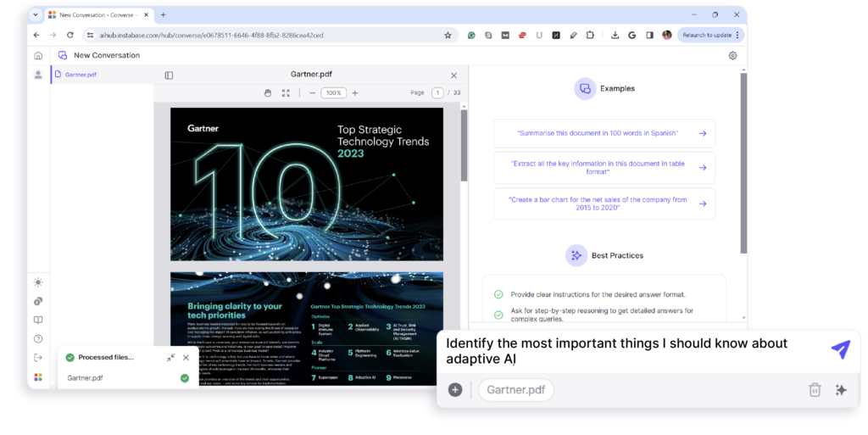This screenshot has height=435, width=868.
Task: Click the PDF viewer vertical scrollbar
Action: click(464, 146)
